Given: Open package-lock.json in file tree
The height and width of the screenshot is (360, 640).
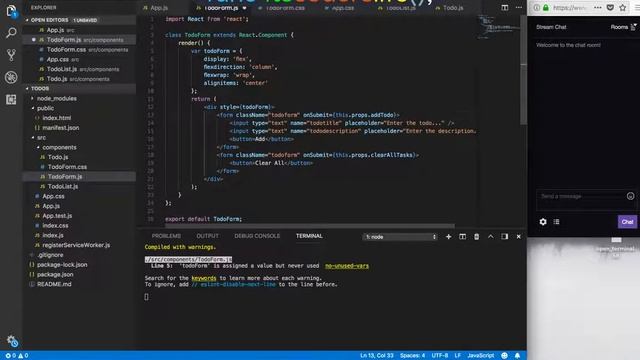Looking at the screenshot, I should pos(62,265).
